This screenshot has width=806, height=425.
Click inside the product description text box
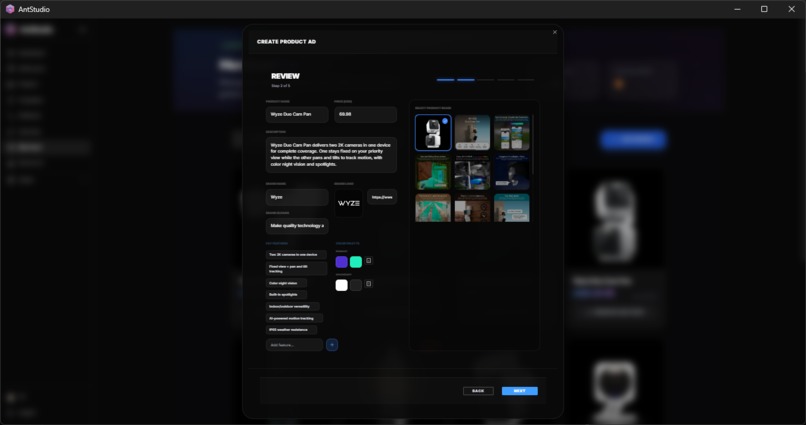[x=331, y=155]
